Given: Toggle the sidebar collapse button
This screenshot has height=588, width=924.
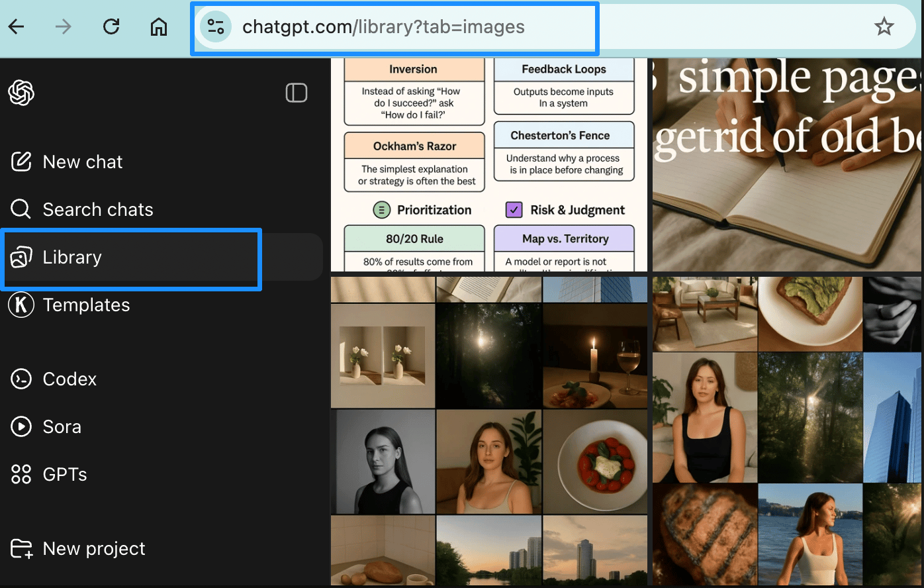Looking at the screenshot, I should pyautogui.click(x=296, y=93).
